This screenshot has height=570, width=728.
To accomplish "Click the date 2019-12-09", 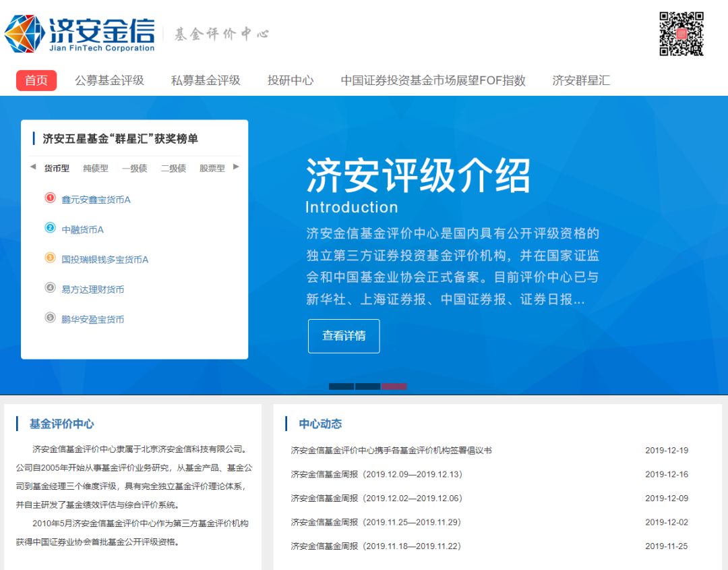I will [x=667, y=498].
